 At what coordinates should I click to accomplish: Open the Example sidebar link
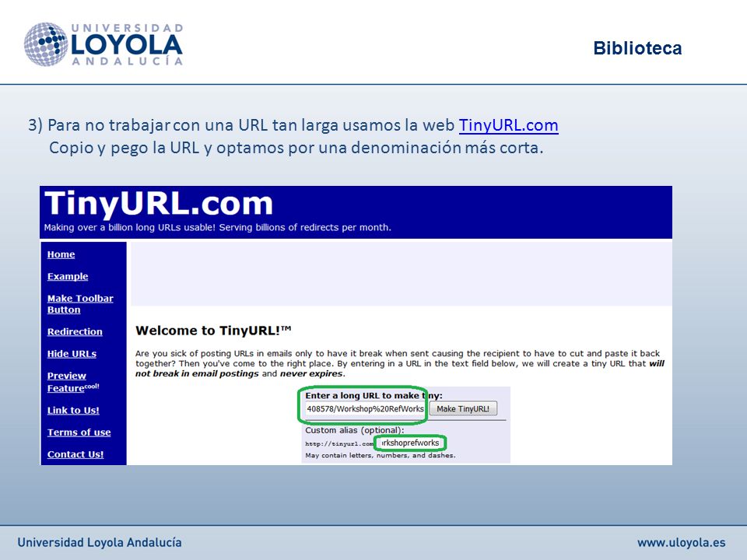tap(68, 276)
